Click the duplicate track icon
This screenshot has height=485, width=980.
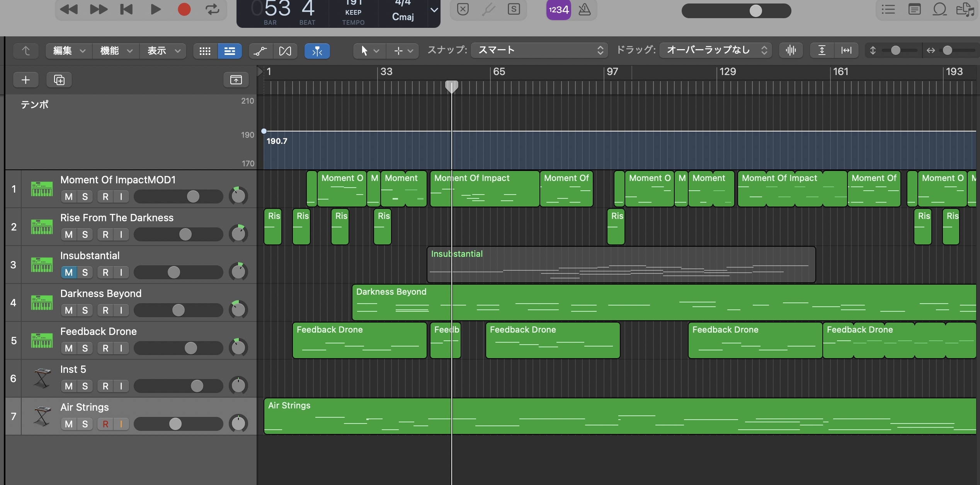59,80
